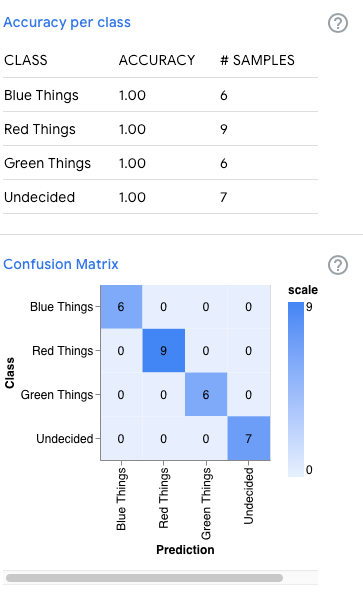This screenshot has width=363, height=601.
Task: Click the # SAMPLES column header
Action: (x=257, y=60)
